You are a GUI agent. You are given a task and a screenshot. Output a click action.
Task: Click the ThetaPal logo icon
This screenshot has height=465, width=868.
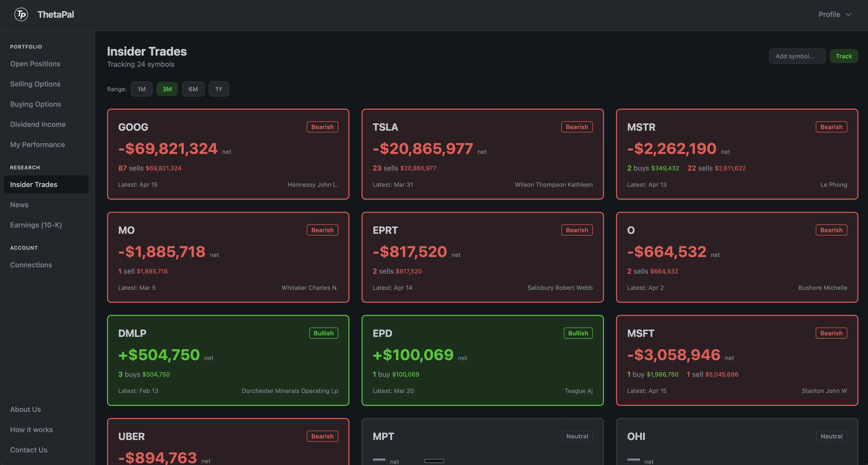tap(21, 14)
